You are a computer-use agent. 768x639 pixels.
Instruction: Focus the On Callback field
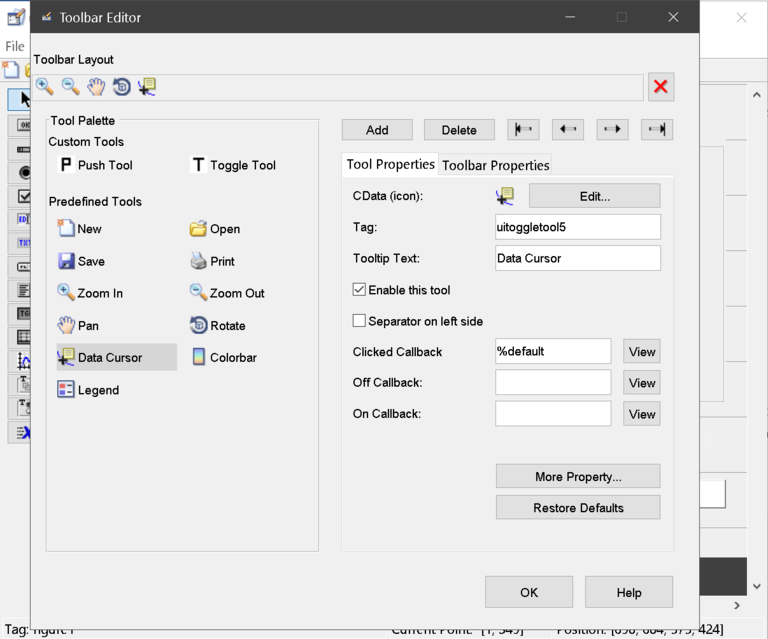553,414
